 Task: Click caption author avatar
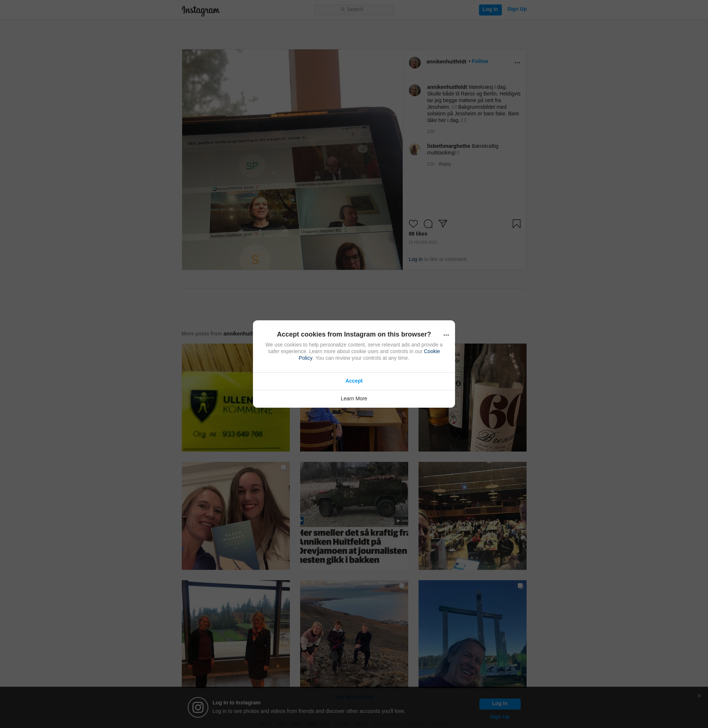tap(414, 90)
